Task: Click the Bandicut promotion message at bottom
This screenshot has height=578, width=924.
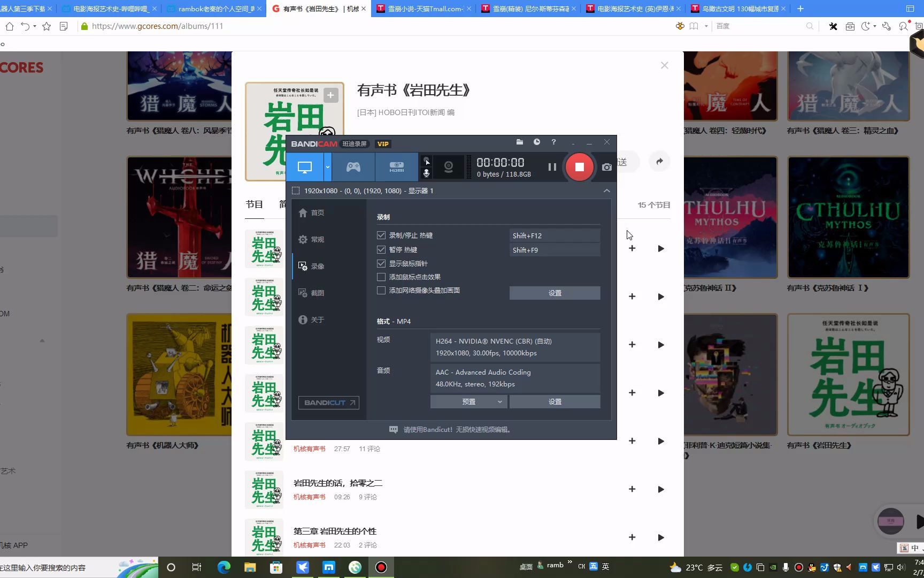Action: (450, 429)
